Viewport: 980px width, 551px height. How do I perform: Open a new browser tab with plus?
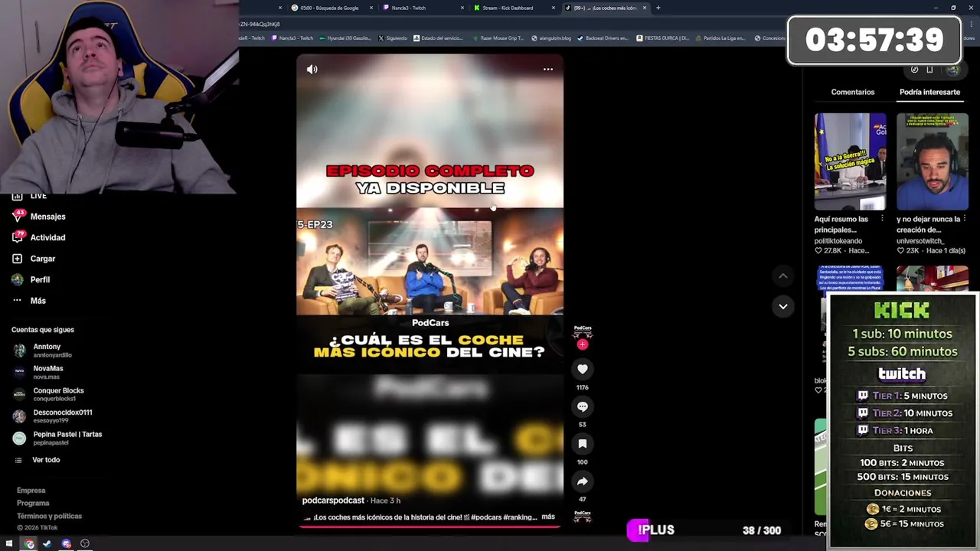[x=658, y=8]
